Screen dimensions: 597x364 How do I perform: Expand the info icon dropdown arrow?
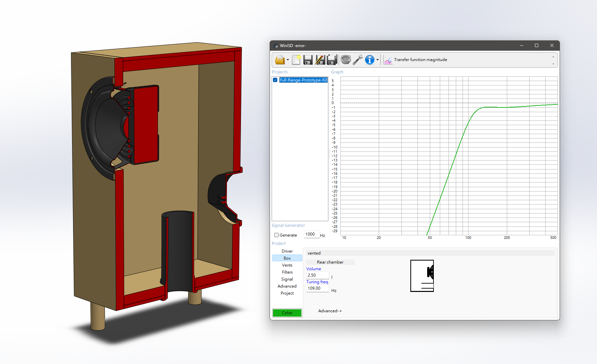(x=377, y=60)
